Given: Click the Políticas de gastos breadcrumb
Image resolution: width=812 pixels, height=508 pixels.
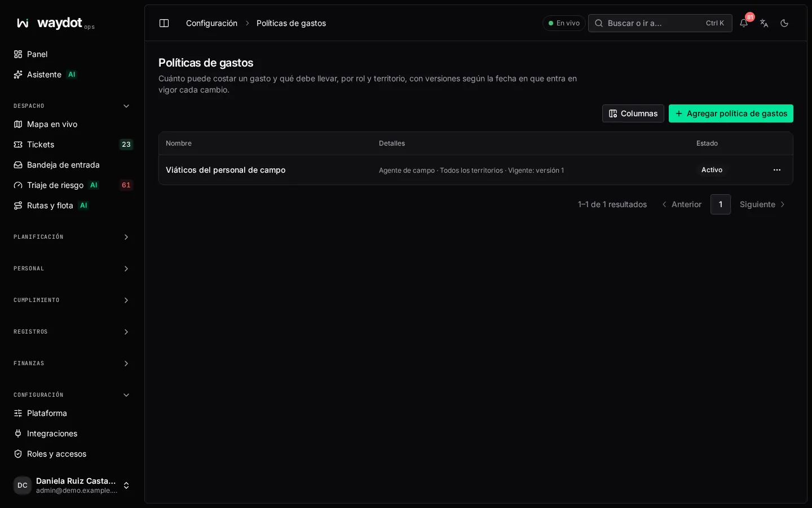Looking at the screenshot, I should 291,23.
